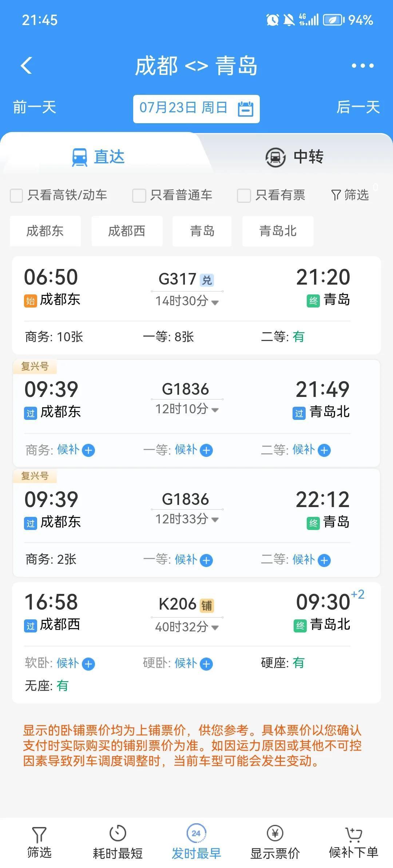The width and height of the screenshot is (393, 868).
Task: Expand G317 duration stops dropdown arrow
Action: point(215,302)
